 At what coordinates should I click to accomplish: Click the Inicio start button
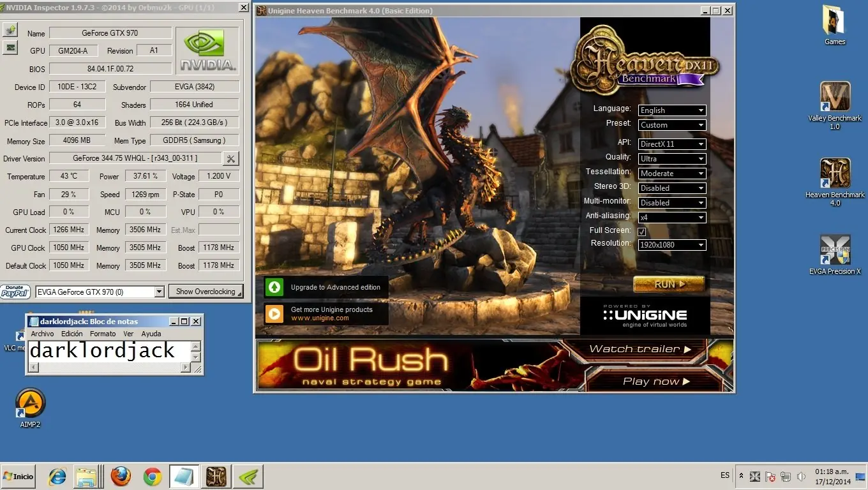coord(18,477)
